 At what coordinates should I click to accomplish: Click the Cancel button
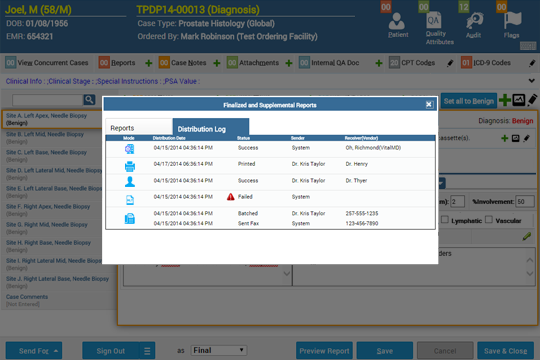pos(445,351)
